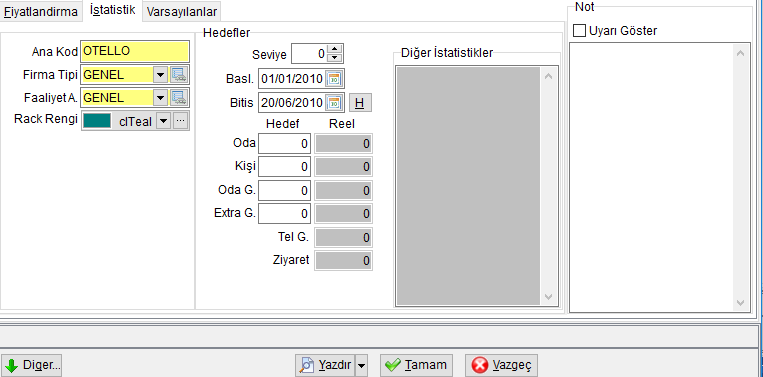Click the Seviye number field
Image resolution: width=763 pixels, height=377 pixels.
[x=309, y=54]
